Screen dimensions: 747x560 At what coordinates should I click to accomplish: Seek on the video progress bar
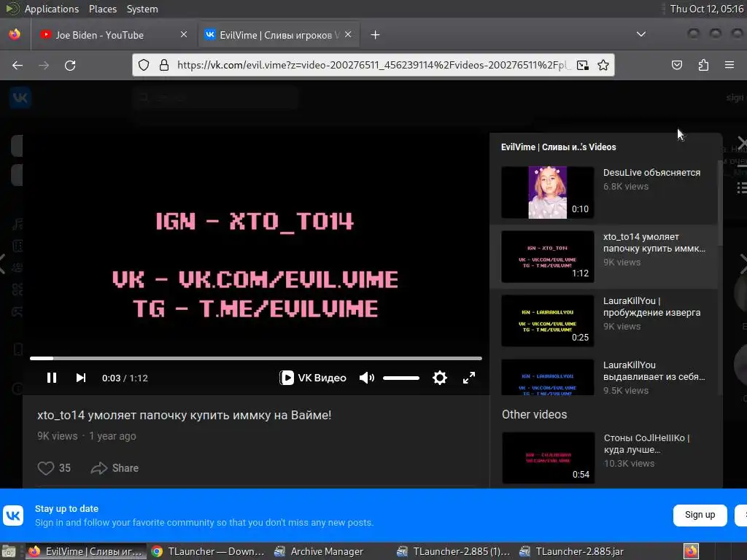pyautogui.click(x=256, y=358)
